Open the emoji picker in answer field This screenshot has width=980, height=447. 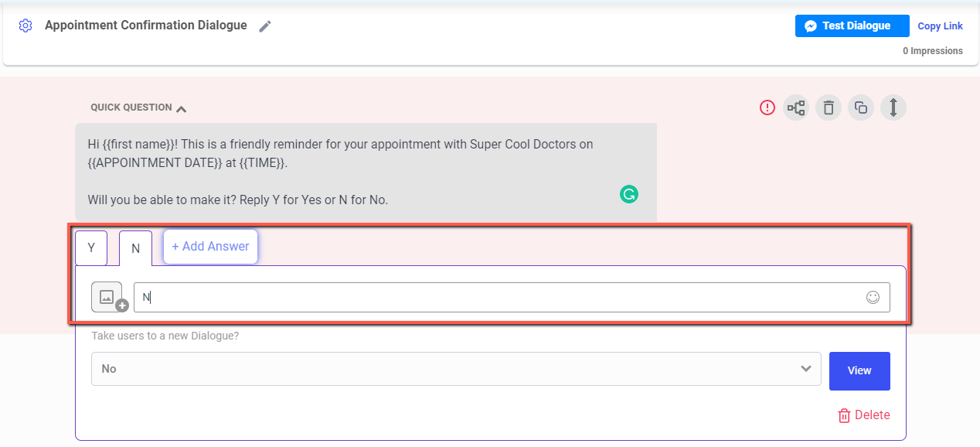(873, 297)
